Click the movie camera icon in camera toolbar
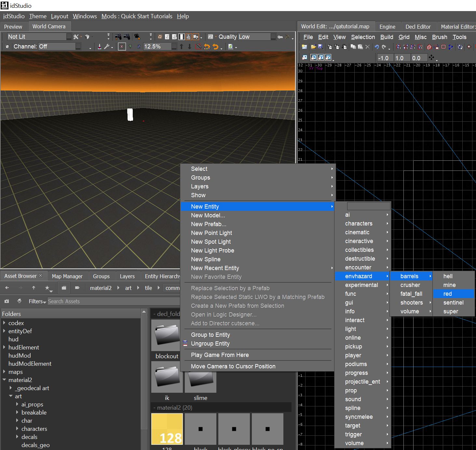This screenshot has width=476, height=450. (x=137, y=37)
